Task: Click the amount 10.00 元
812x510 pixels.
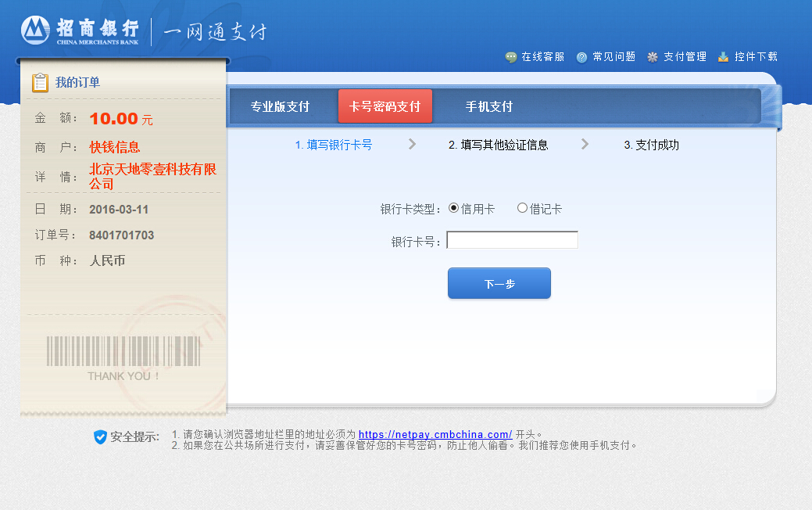Action: [121, 119]
